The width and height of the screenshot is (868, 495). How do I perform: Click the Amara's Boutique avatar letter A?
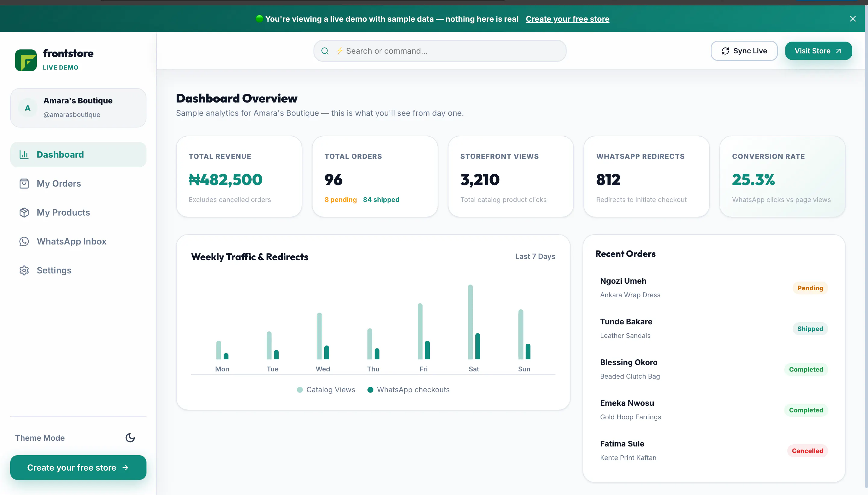[27, 108]
